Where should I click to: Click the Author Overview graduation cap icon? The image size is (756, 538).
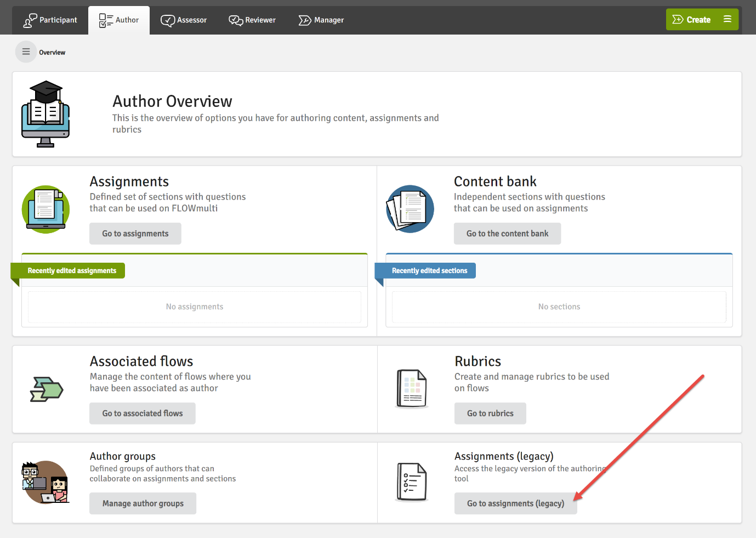46,114
